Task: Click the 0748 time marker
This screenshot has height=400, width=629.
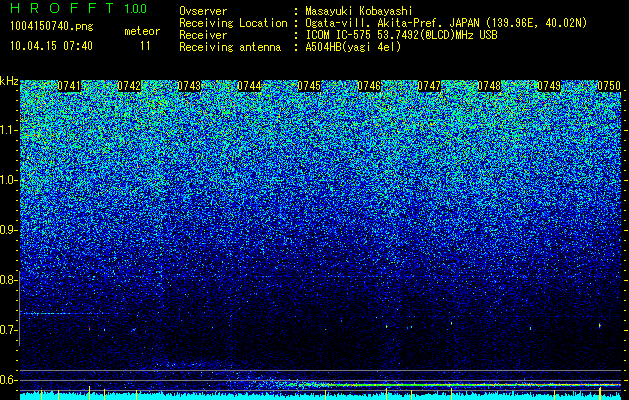Action: coord(489,86)
